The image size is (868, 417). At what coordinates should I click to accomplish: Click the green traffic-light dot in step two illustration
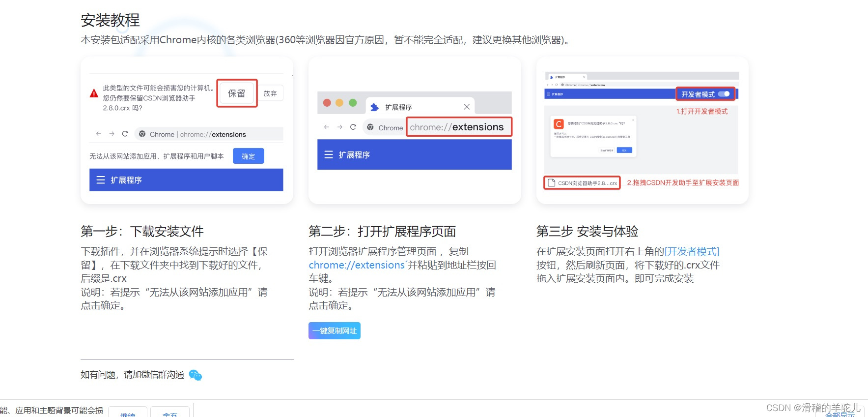353,102
